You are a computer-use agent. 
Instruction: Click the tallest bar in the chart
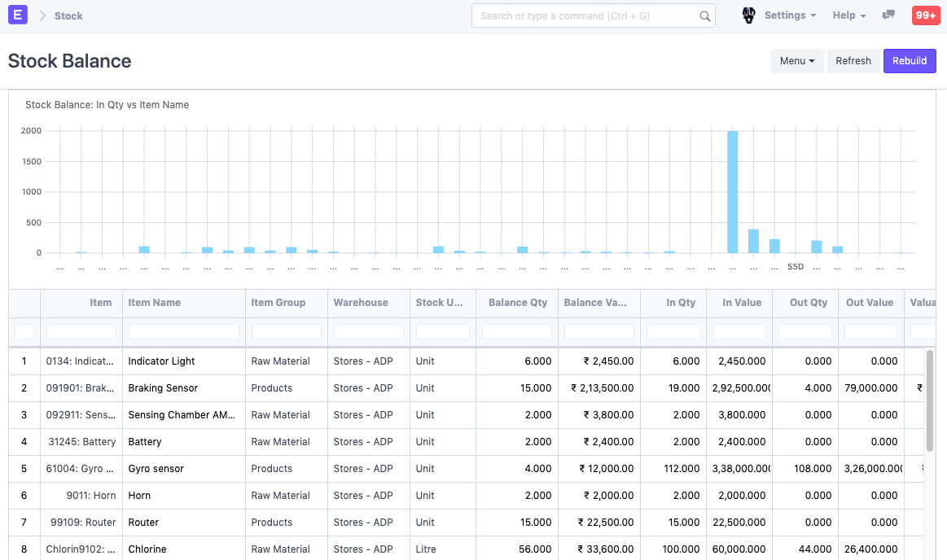732,192
